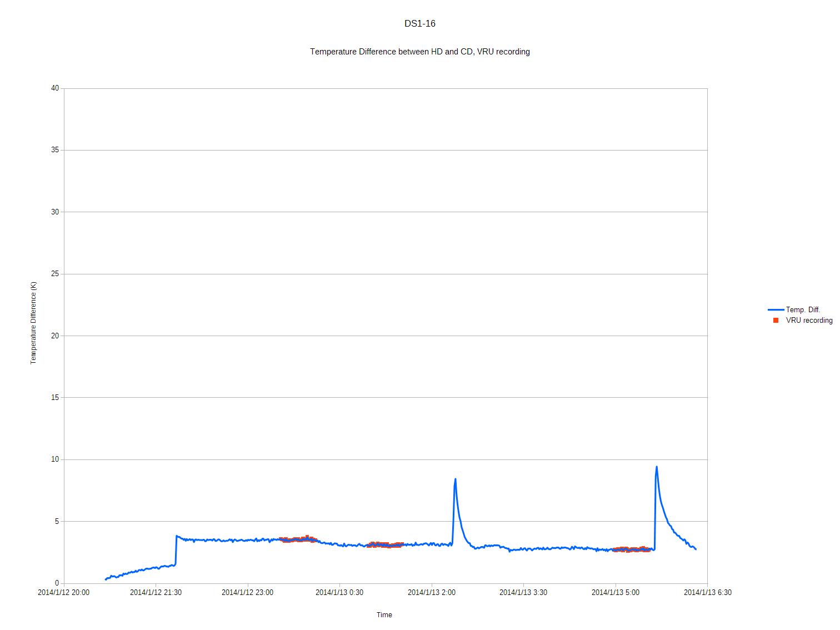This screenshot has width=840, height=630.
Task: Select the Temp. Diff. legend text
Action: 803,310
